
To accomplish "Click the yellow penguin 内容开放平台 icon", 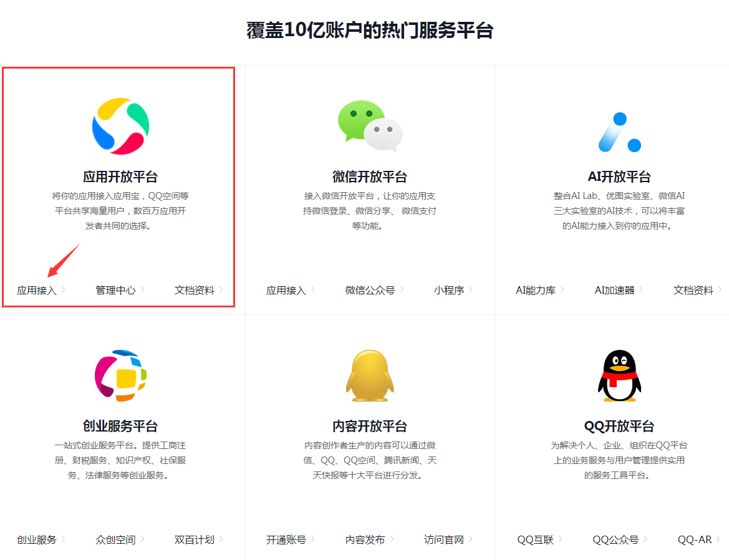I will coord(370,375).
